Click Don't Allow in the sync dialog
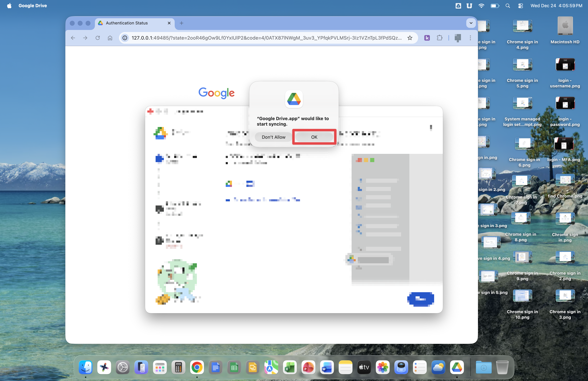The height and width of the screenshot is (381, 588). tap(273, 137)
